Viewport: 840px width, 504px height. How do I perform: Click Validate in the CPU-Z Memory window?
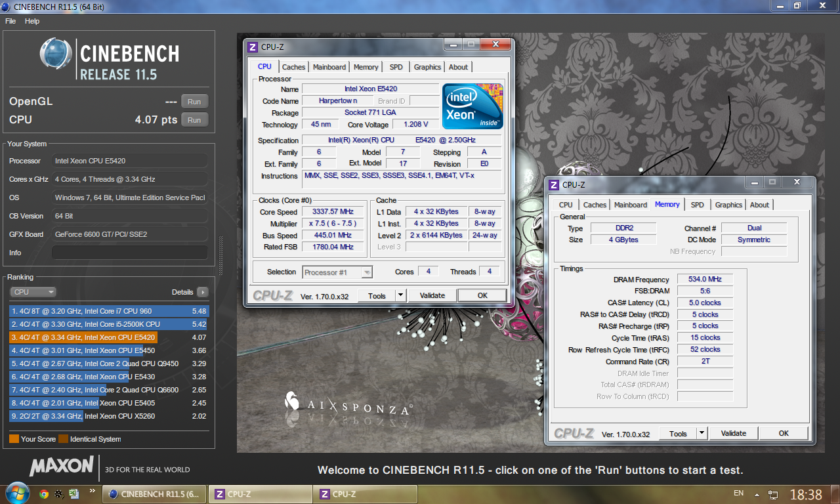(x=733, y=434)
